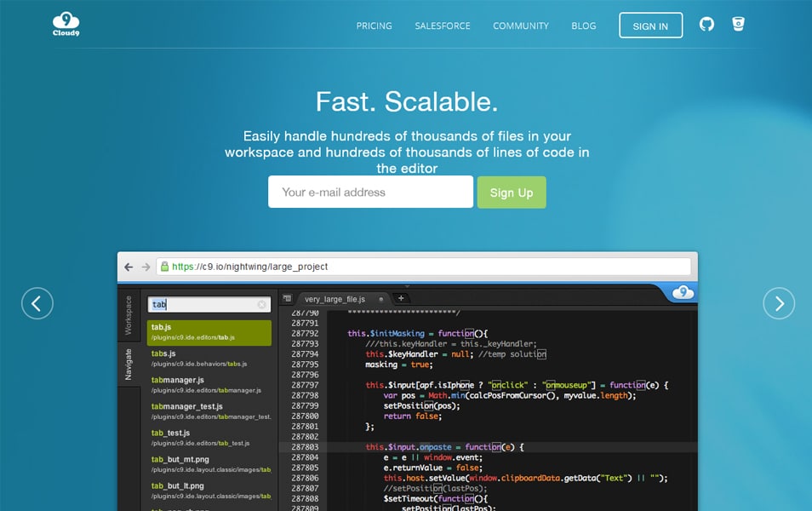This screenshot has height=511, width=812.
Task: Open the Pricing page
Action: (374, 26)
